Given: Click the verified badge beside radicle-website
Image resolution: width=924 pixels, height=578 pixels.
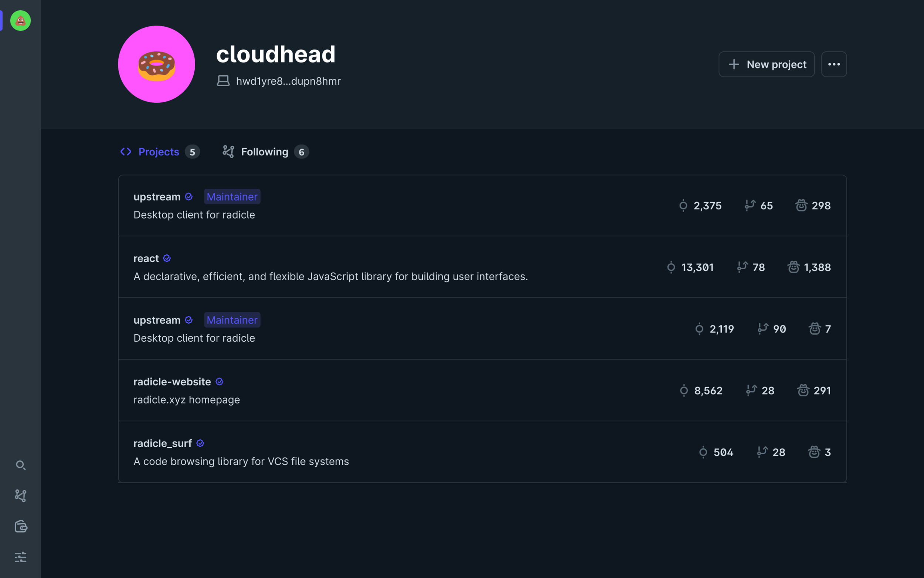Looking at the screenshot, I should (x=220, y=381).
